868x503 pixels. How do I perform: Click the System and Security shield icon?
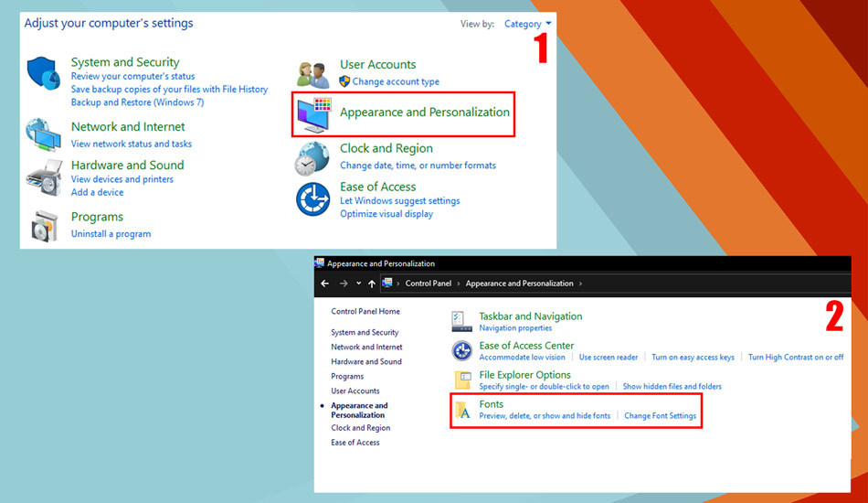(x=42, y=72)
